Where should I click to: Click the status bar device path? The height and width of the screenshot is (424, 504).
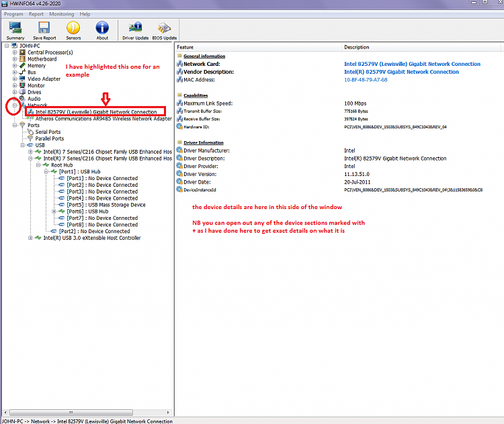(x=87, y=421)
